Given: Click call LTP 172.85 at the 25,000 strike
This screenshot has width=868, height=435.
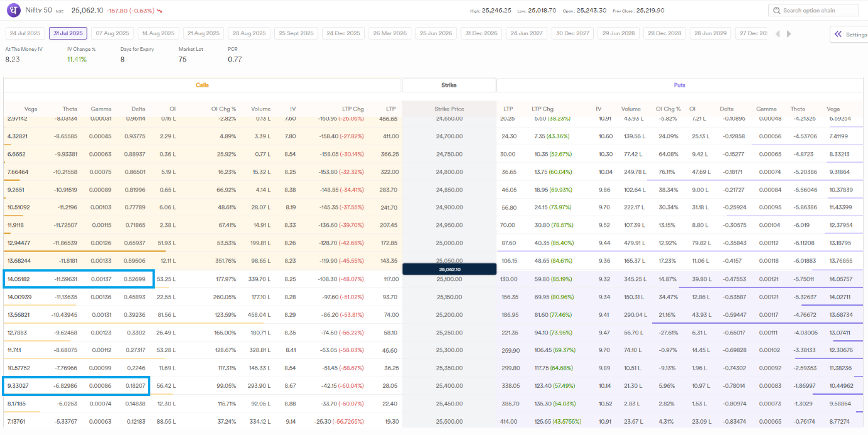Looking at the screenshot, I should [389, 243].
